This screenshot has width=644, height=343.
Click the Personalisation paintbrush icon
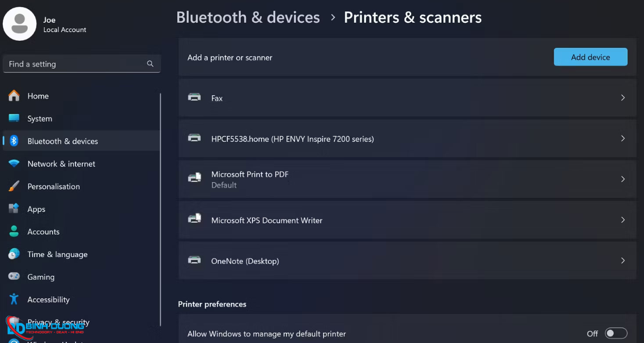14,186
